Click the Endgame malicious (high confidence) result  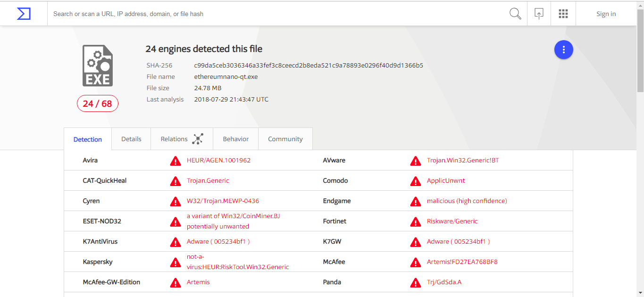point(467,201)
